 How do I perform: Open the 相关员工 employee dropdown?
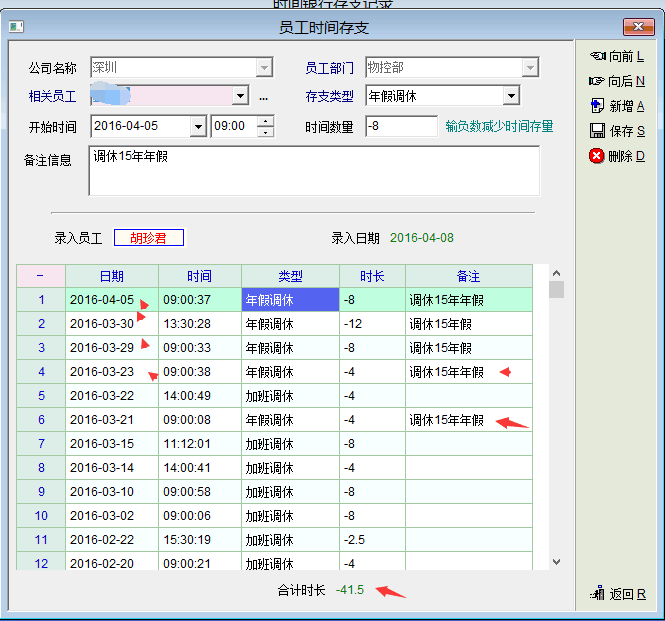click(x=240, y=96)
